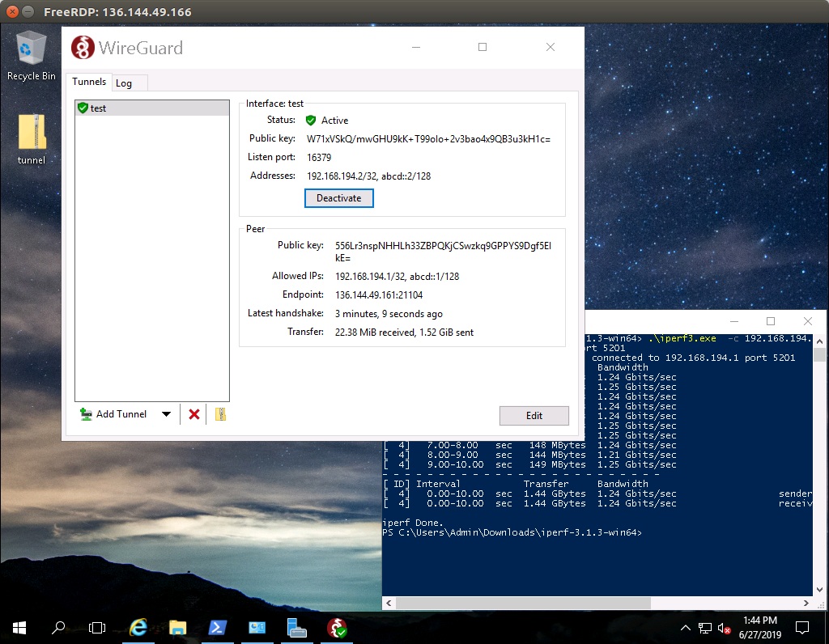Select the test tunnel in the list
This screenshot has height=644, width=829.
pyautogui.click(x=151, y=108)
